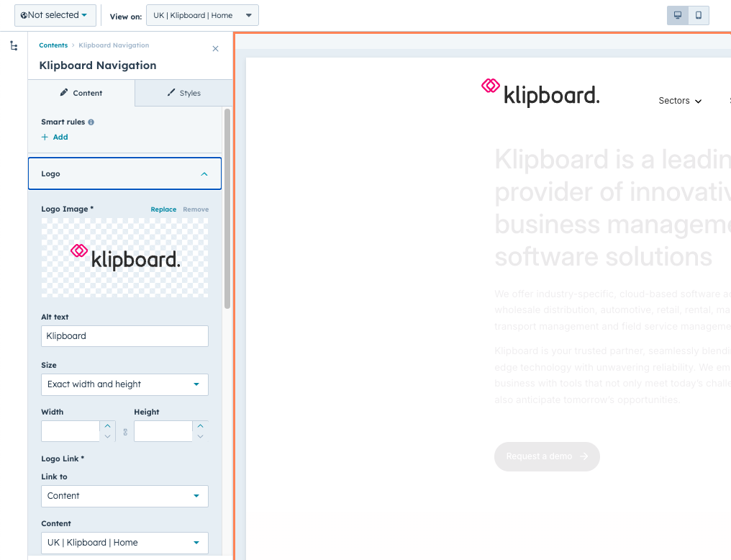Select the logo image preview thumbnail
The width and height of the screenshot is (731, 560).
125,258
